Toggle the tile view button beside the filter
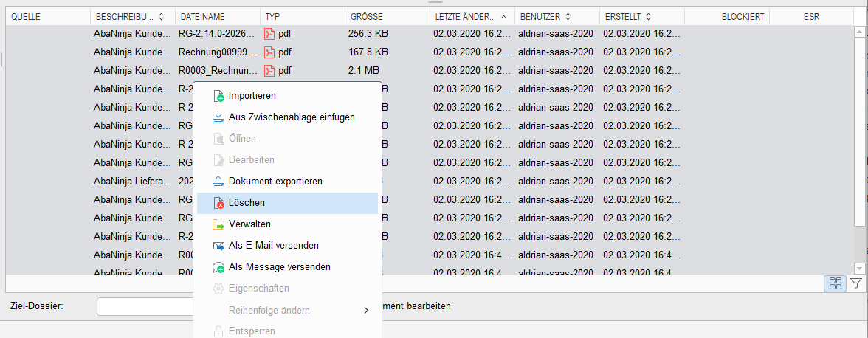Image resolution: width=868 pixels, height=338 pixels. point(836,284)
